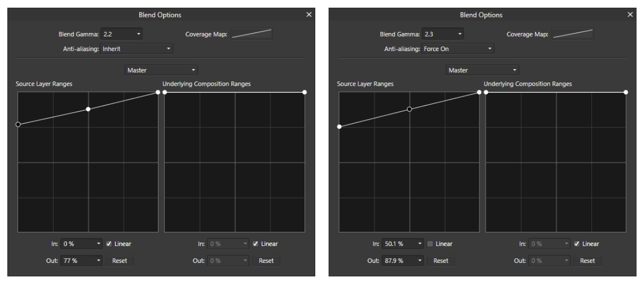Viewport: 644px width, 283px height.
Task: Close the right Blend Options dialog
Action: pos(630,15)
